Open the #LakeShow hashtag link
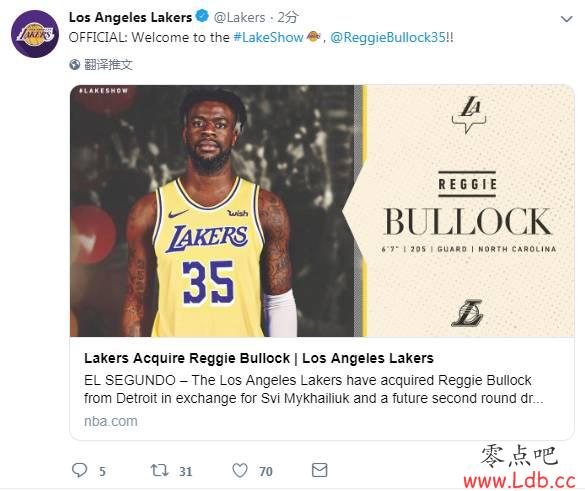 [268, 37]
